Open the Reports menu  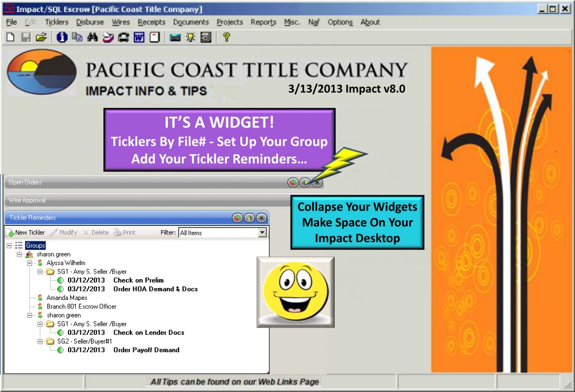(x=263, y=22)
